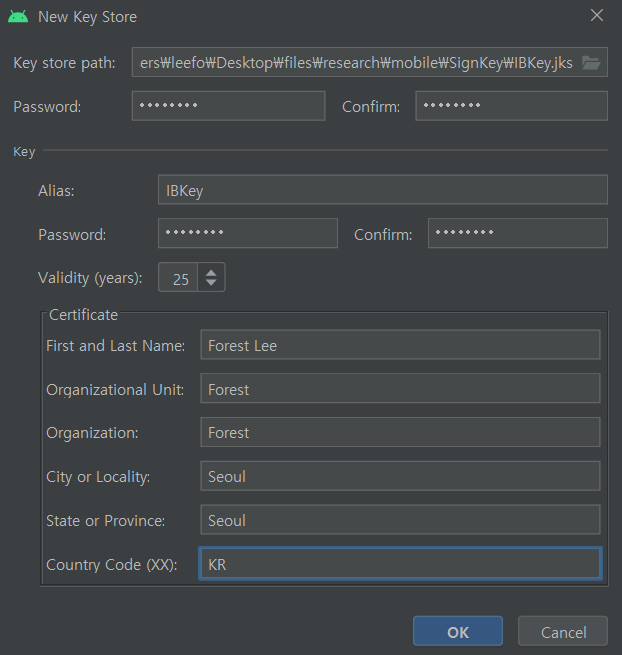The width and height of the screenshot is (622, 655).
Task: Focus the key store Password field
Action: click(x=228, y=106)
